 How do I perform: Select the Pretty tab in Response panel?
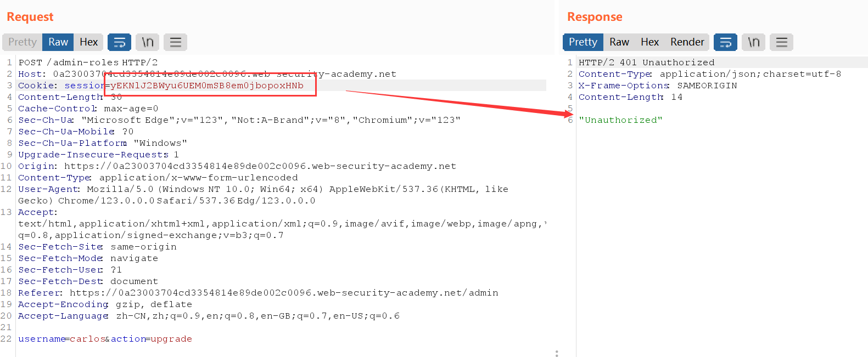[583, 42]
